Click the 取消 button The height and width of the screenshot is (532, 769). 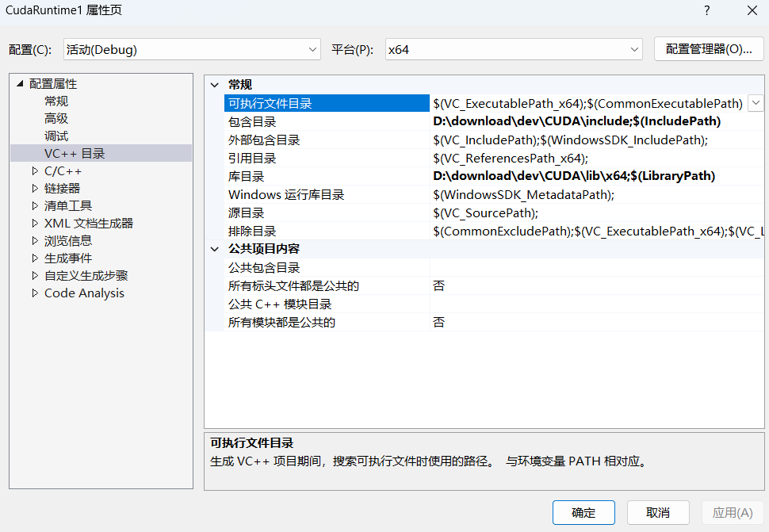(658, 513)
